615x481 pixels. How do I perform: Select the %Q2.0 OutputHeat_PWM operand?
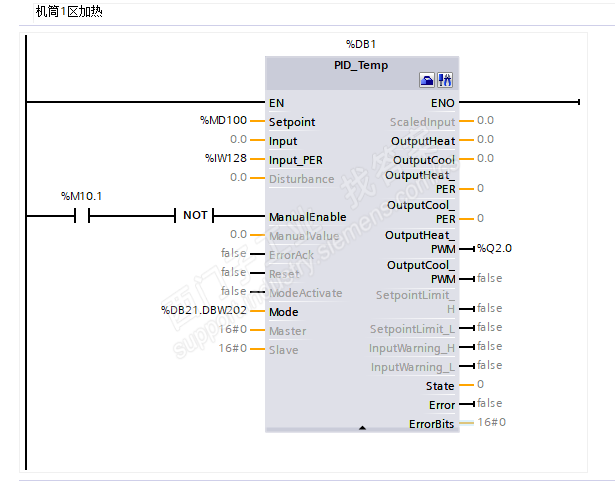(494, 248)
